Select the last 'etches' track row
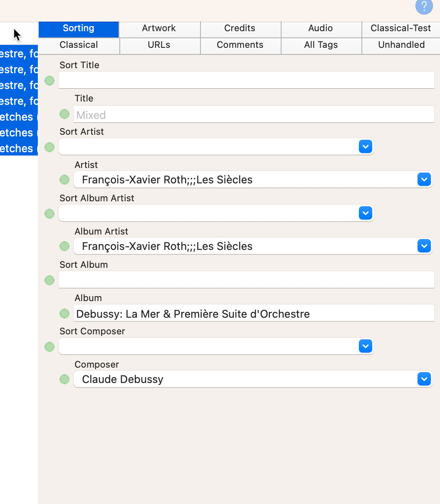This screenshot has width=440, height=504. coord(19,148)
